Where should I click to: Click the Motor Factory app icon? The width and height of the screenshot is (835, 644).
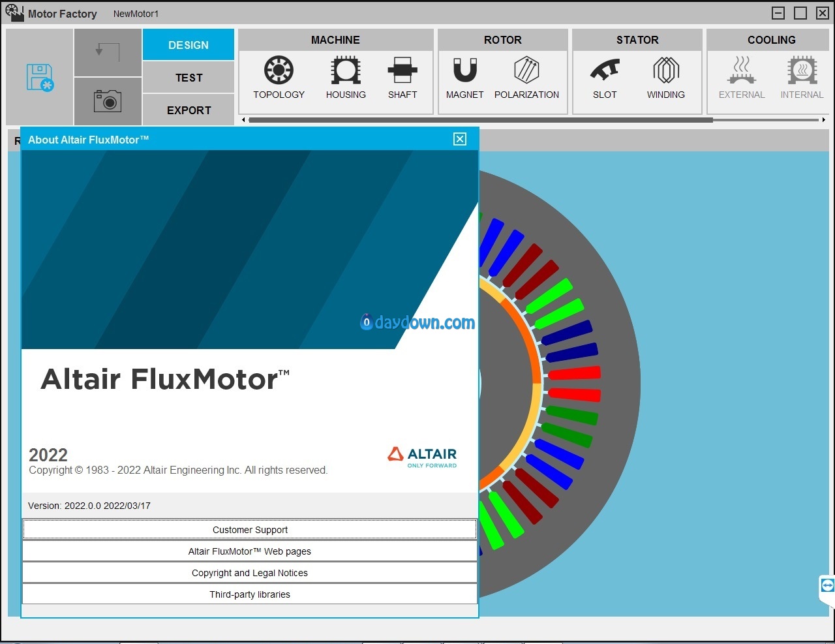point(14,12)
